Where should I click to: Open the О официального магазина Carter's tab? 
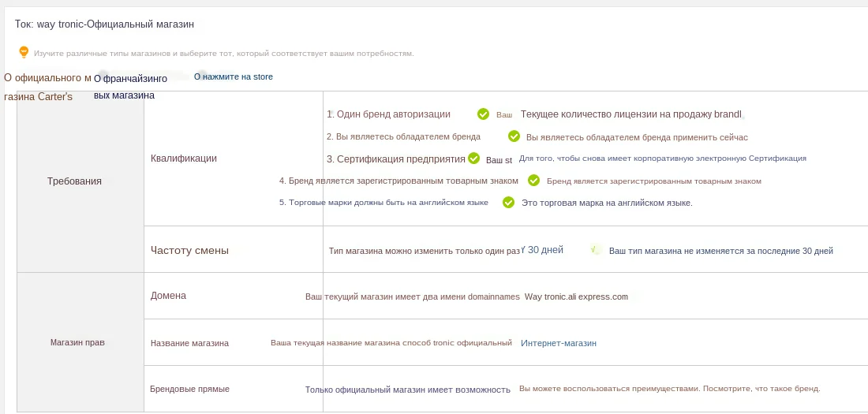point(46,87)
